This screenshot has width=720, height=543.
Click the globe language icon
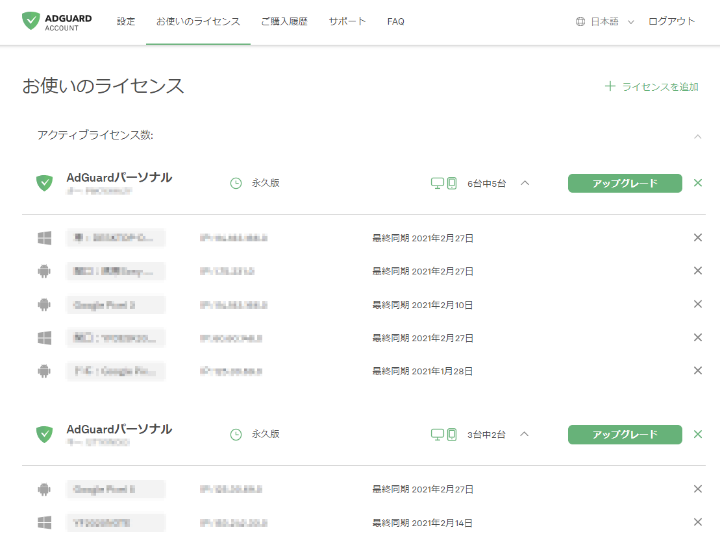[580, 21]
